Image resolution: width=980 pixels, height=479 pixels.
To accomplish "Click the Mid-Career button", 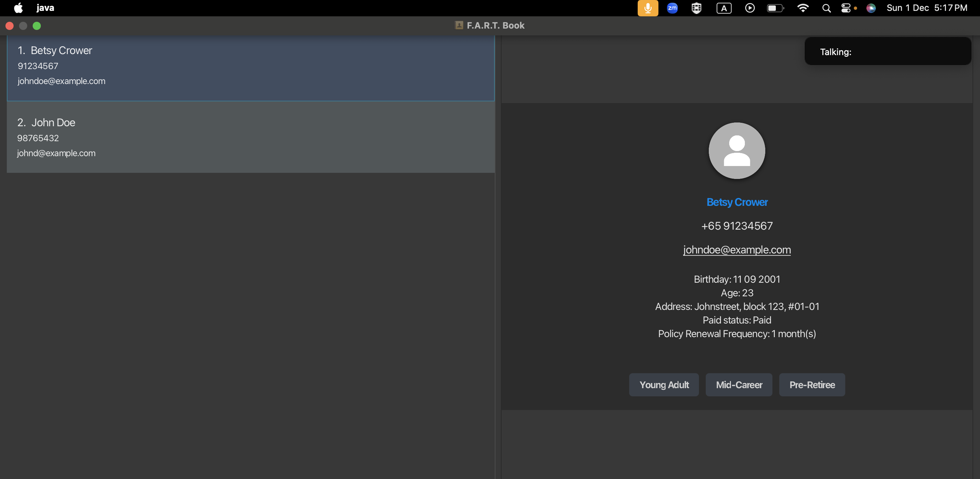I will pyautogui.click(x=738, y=385).
